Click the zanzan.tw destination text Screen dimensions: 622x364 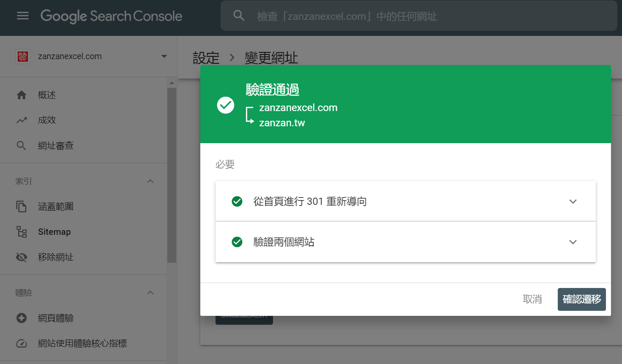(282, 123)
